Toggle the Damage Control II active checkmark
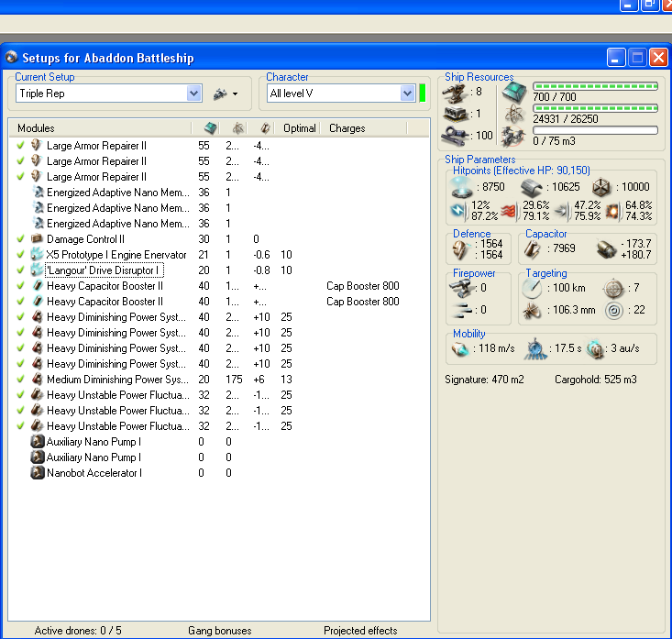This screenshot has height=639, width=672. point(20,239)
